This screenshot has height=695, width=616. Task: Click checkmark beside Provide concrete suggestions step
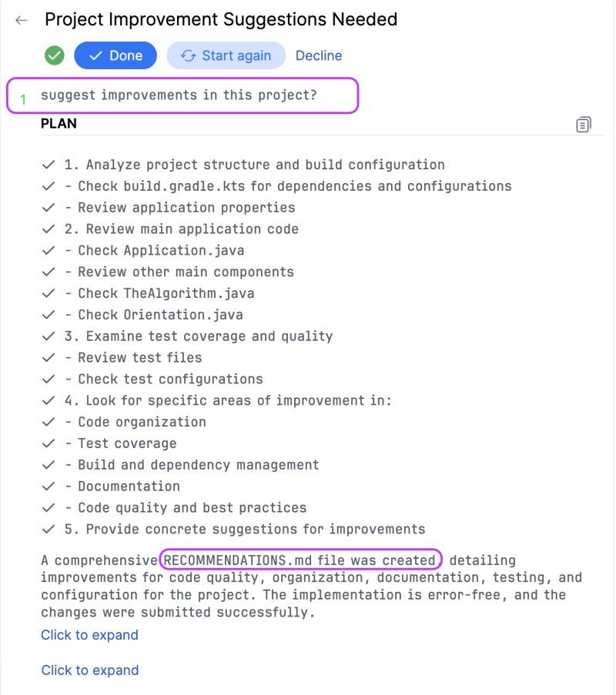(x=49, y=530)
